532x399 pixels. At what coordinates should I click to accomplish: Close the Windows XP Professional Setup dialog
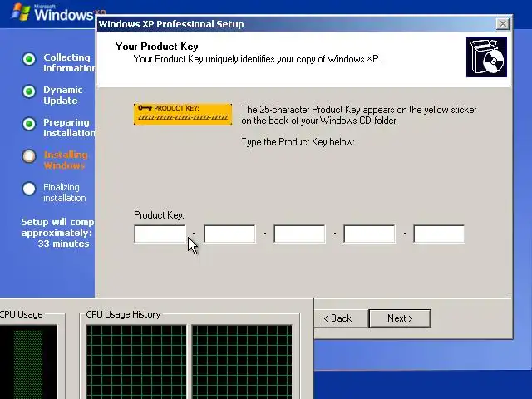502,24
